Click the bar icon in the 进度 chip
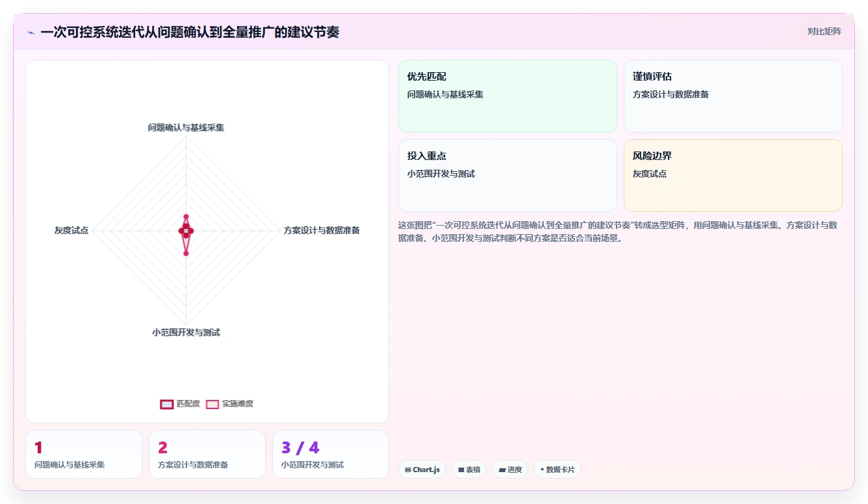 coord(502,470)
